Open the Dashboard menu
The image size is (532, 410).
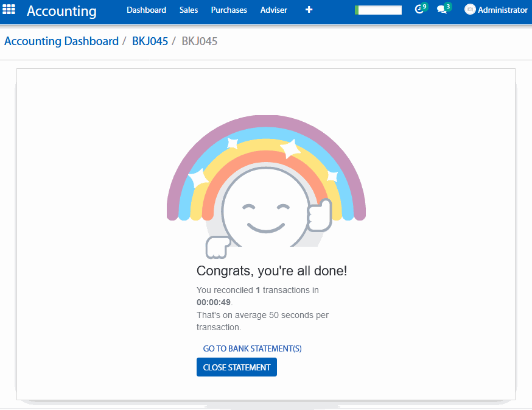(x=146, y=10)
